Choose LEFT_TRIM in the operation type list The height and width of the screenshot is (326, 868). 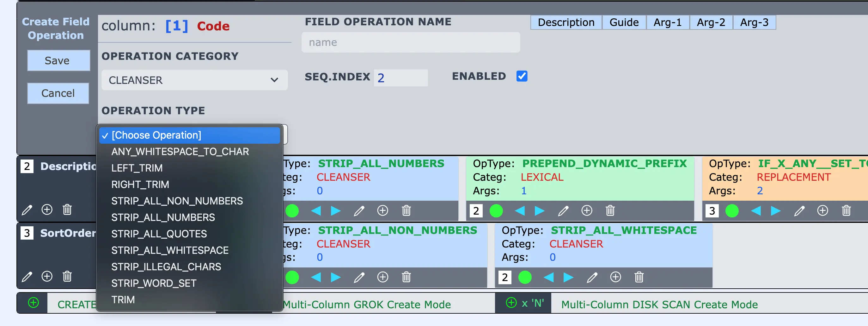pos(189,168)
